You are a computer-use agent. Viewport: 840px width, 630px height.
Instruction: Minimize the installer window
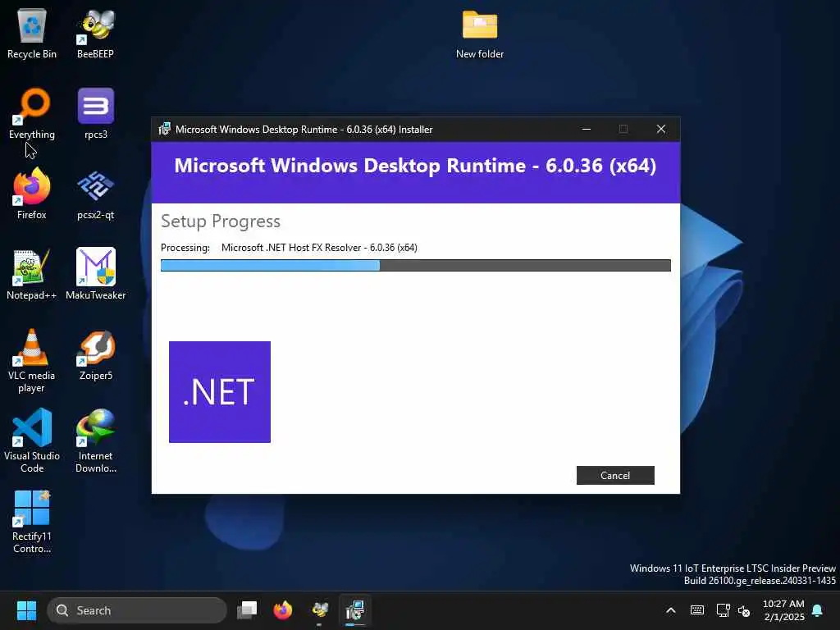[x=586, y=129]
